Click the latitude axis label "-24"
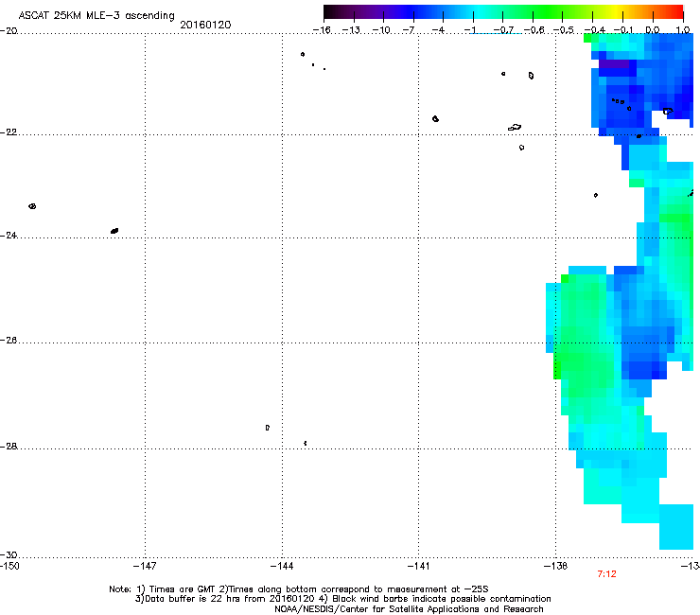 (x=9, y=235)
